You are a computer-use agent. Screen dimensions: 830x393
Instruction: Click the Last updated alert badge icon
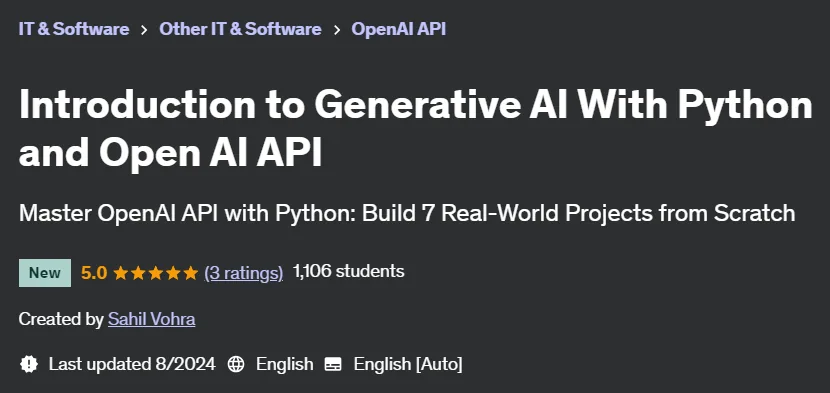click(x=29, y=364)
